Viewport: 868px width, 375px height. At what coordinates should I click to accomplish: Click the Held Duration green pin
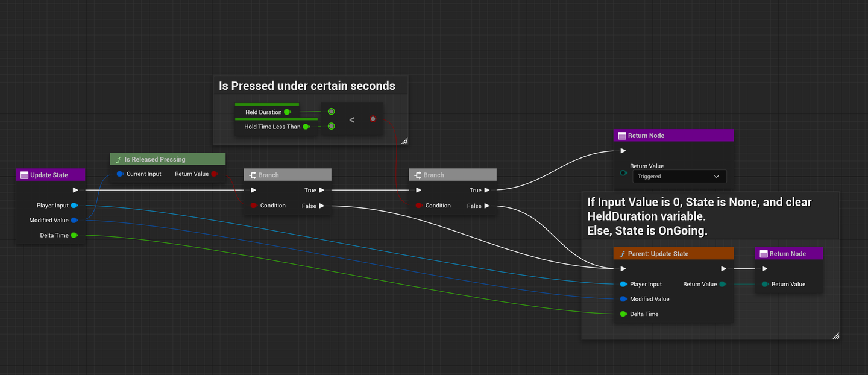tap(288, 112)
